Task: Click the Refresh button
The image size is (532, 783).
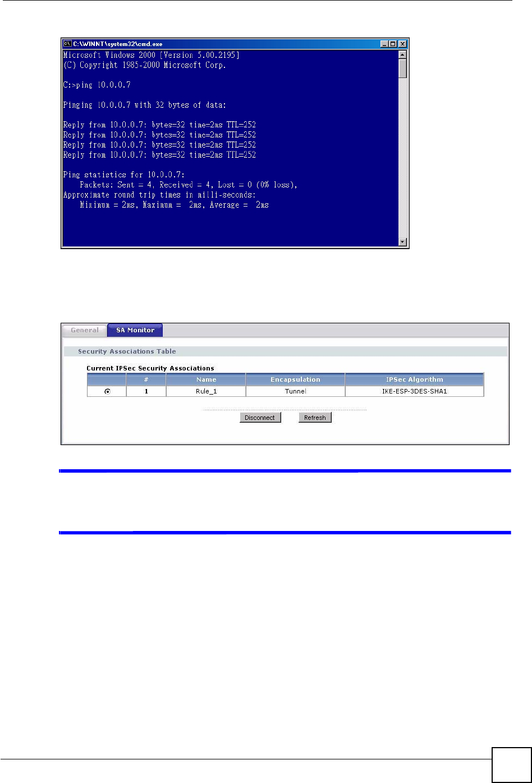Action: click(315, 418)
